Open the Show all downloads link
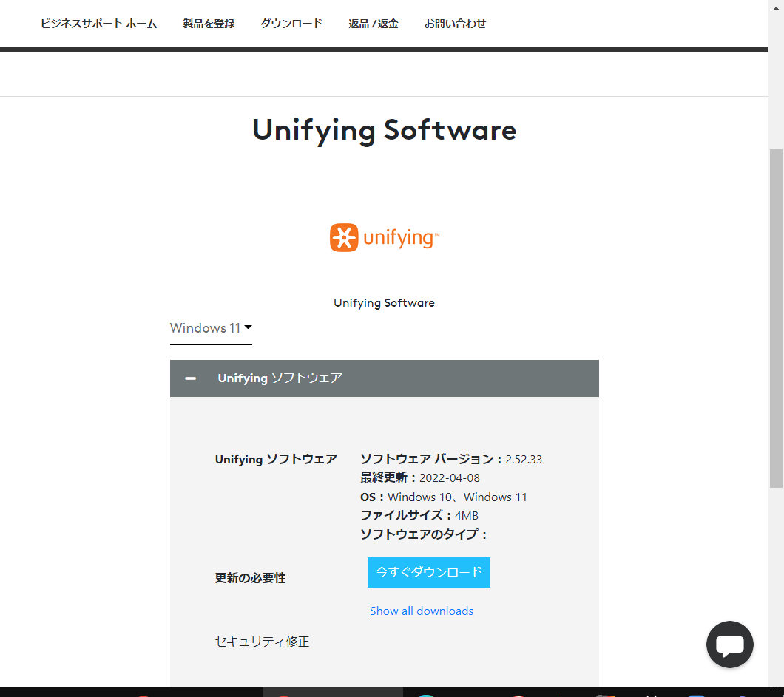This screenshot has height=697, width=784. pos(422,611)
